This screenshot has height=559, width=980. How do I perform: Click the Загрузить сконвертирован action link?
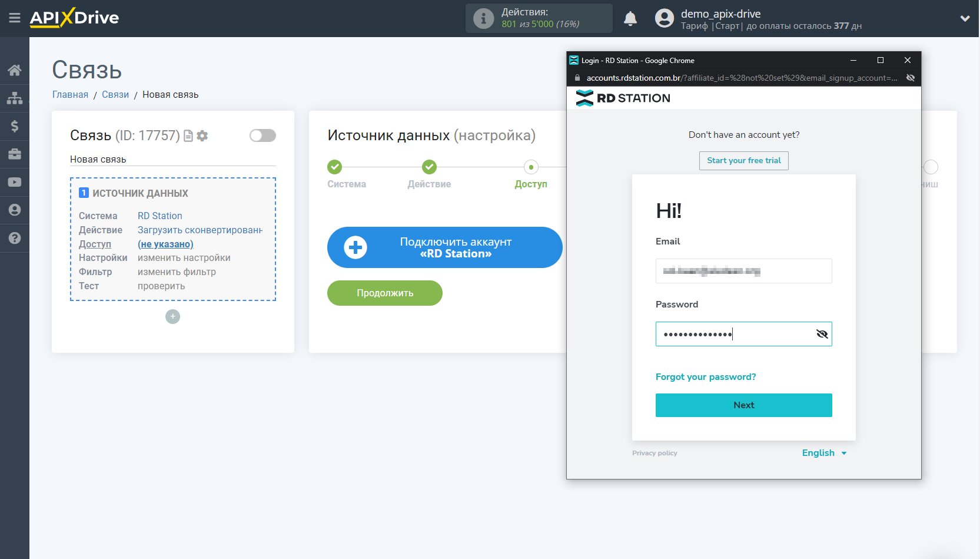[200, 230]
